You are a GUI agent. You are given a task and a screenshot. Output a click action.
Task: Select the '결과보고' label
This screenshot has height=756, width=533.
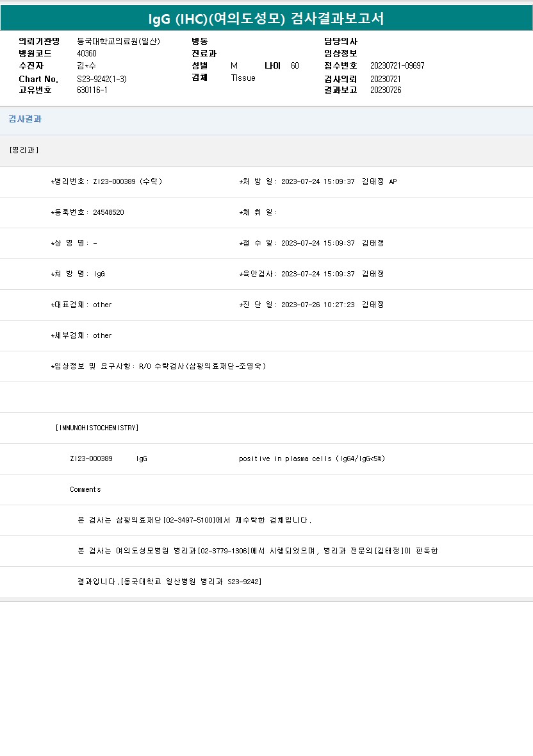click(341, 90)
